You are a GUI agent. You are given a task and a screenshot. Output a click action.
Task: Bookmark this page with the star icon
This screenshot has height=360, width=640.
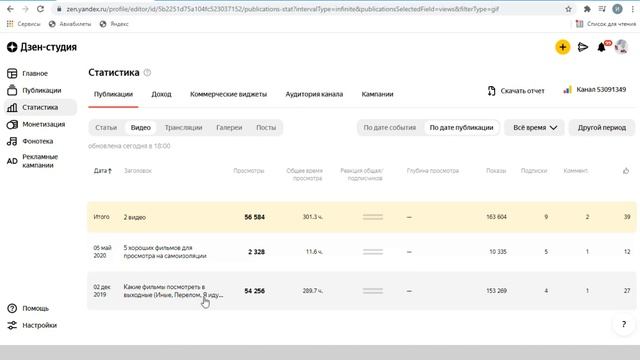click(x=568, y=9)
